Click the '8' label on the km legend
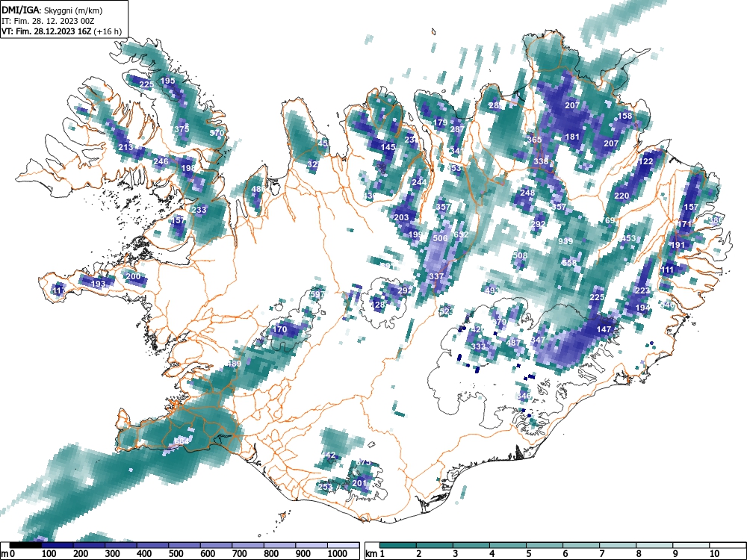The image size is (747, 560). tap(639, 554)
